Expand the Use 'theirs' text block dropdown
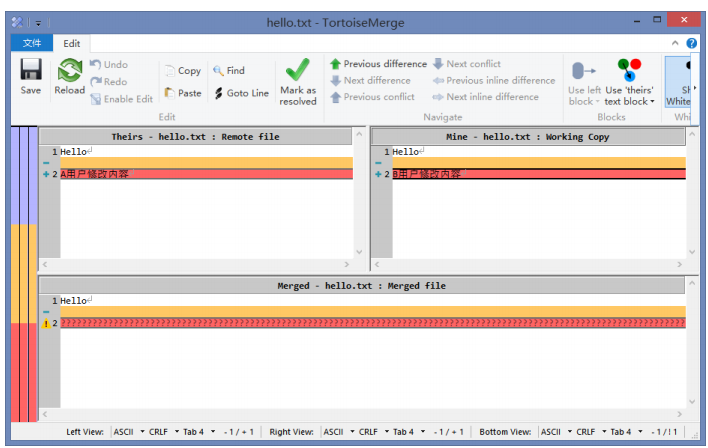Viewport: 708px width, 448px height. (x=652, y=102)
